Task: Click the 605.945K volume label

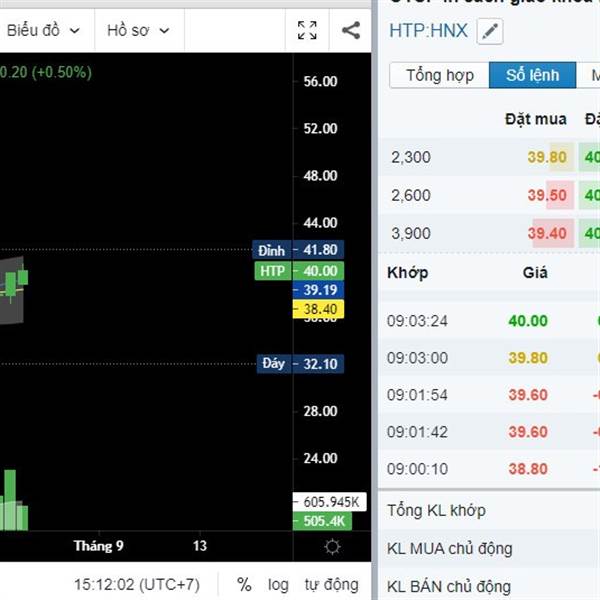Action: point(329,502)
